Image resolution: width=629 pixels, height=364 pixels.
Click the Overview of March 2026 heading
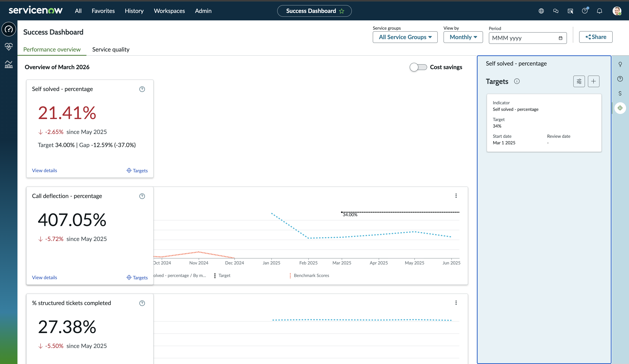(x=57, y=67)
